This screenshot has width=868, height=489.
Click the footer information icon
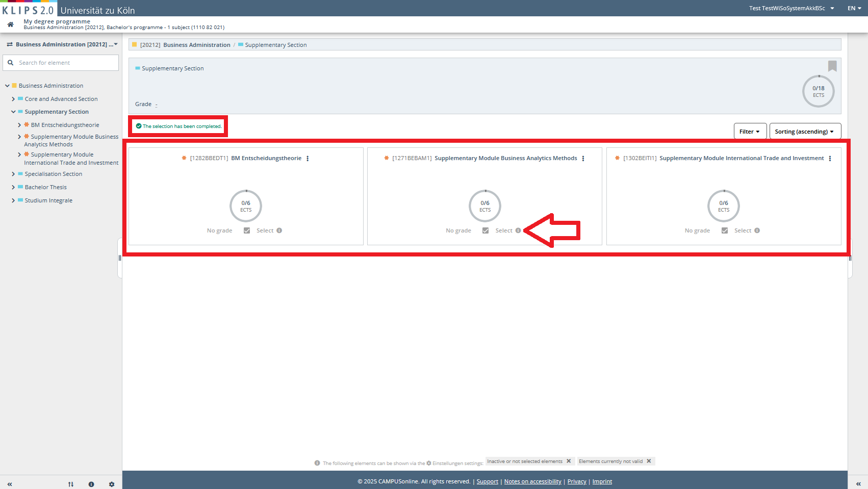(x=317, y=463)
